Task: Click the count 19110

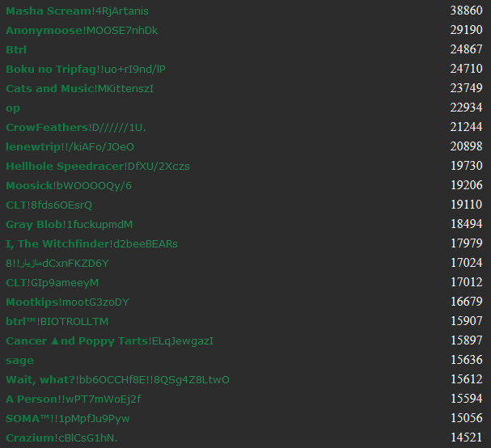Action: coord(466,205)
